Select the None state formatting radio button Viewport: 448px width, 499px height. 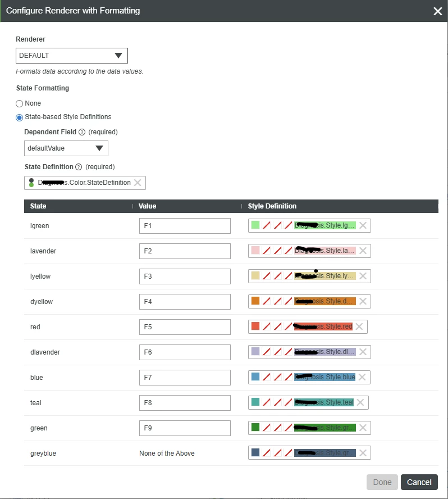coord(20,103)
